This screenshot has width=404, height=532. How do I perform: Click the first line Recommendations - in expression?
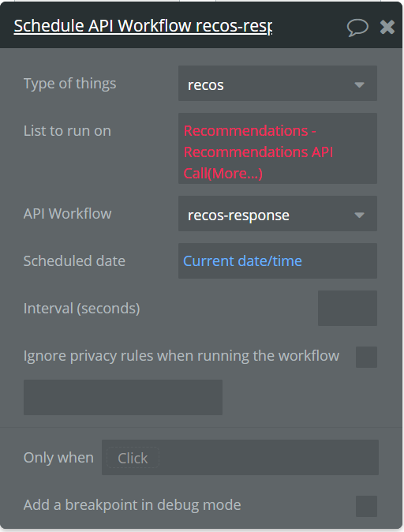pos(250,130)
